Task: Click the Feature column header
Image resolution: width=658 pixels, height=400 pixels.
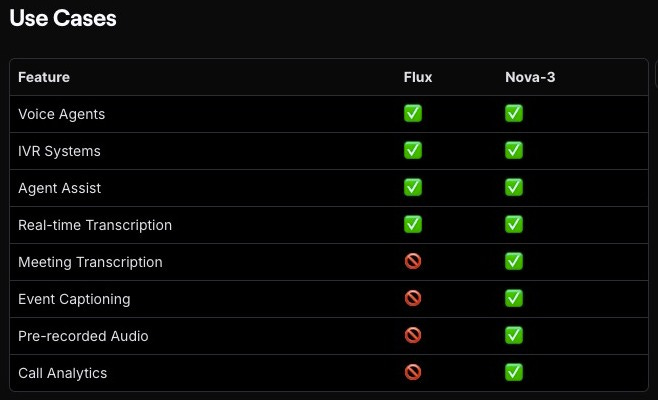Action: click(x=44, y=77)
